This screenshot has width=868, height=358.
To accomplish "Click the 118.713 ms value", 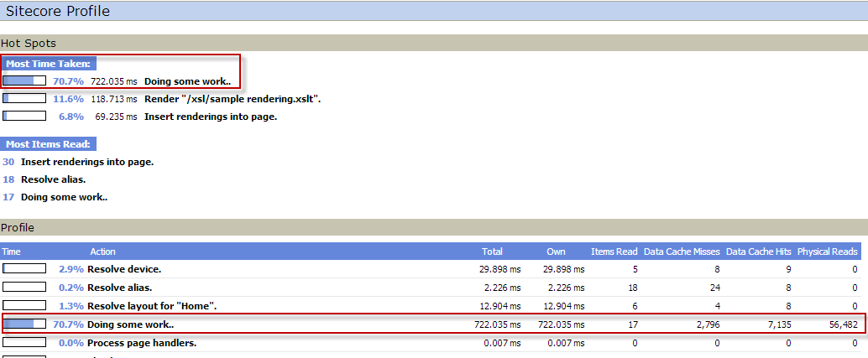I will [113, 99].
